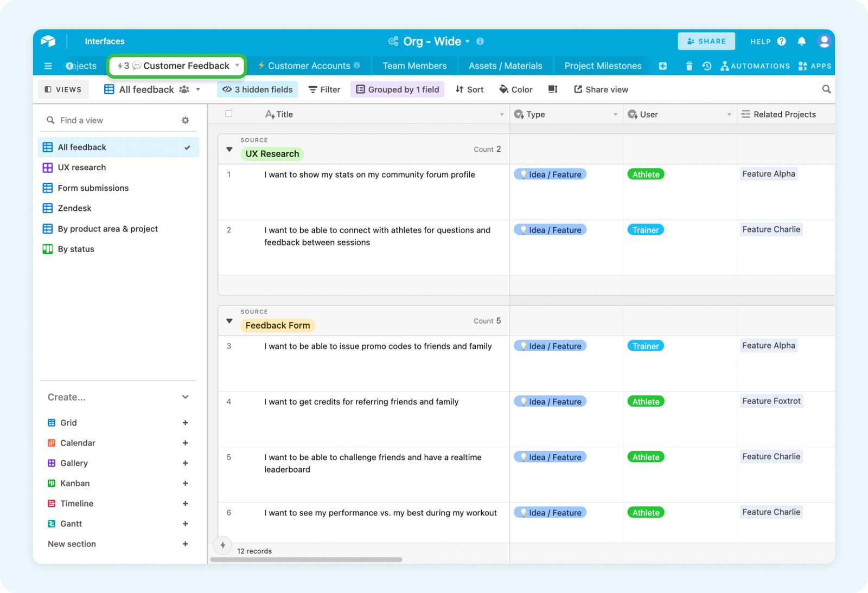868x593 pixels.
Task: Click the Idea / Feature tag in row 6
Action: pos(550,513)
